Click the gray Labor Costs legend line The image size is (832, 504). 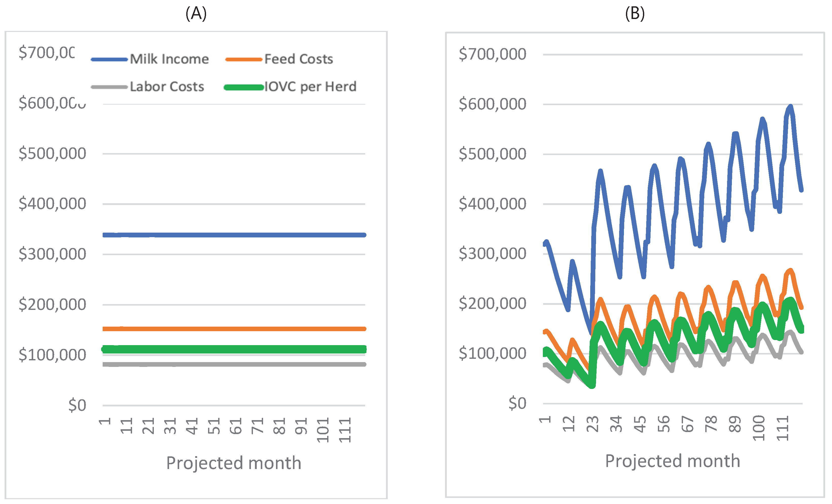[x=109, y=87]
